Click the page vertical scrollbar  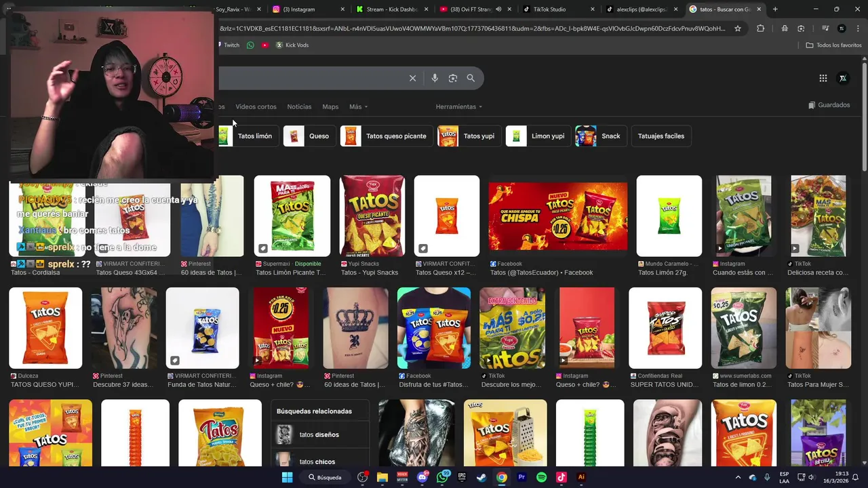864,115
